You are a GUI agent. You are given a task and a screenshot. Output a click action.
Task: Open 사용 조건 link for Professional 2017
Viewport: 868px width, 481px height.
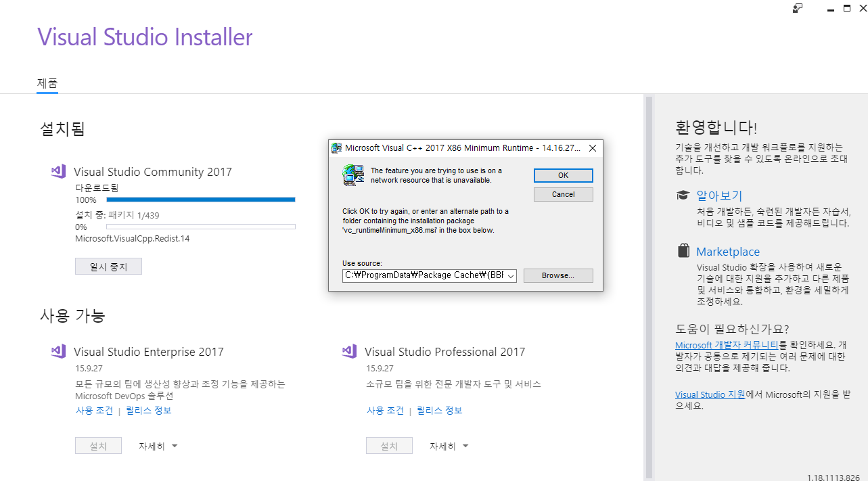coord(385,411)
